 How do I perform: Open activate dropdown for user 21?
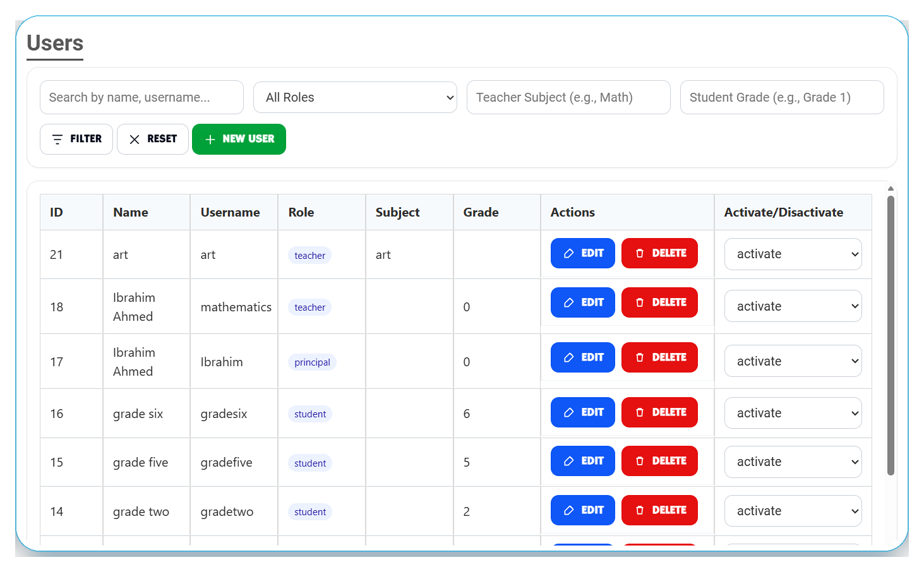pyautogui.click(x=793, y=254)
